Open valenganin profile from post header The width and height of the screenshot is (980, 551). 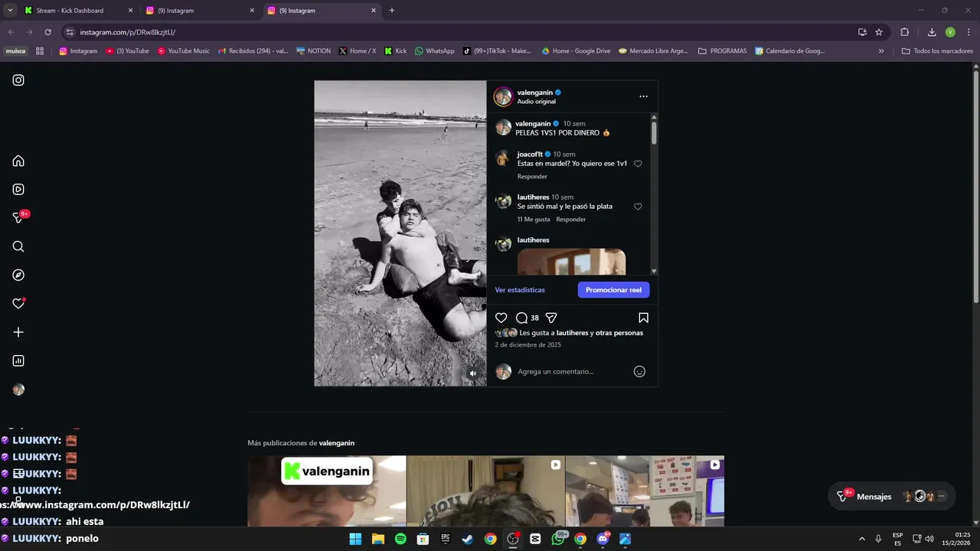pyautogui.click(x=534, y=93)
